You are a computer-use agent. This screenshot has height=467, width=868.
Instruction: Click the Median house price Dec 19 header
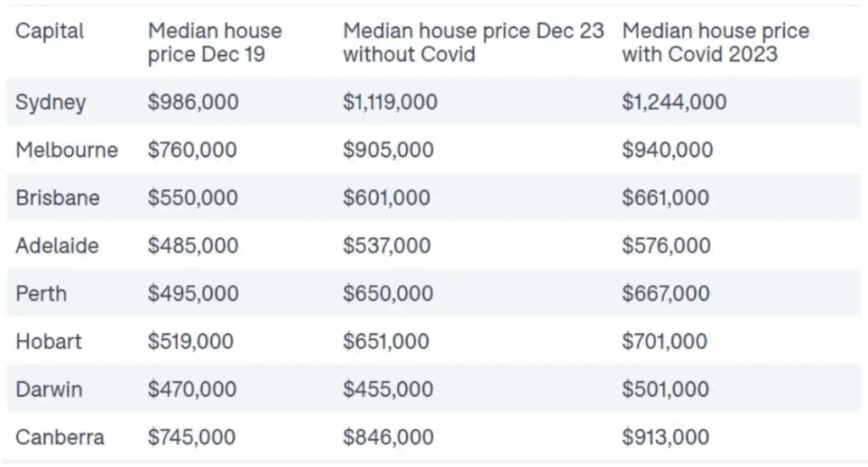214,43
